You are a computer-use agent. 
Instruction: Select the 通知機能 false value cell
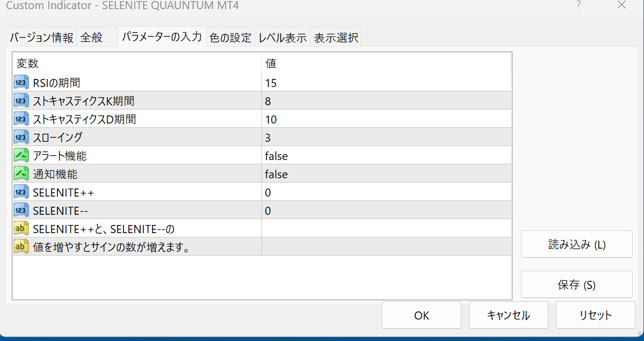[x=386, y=174]
